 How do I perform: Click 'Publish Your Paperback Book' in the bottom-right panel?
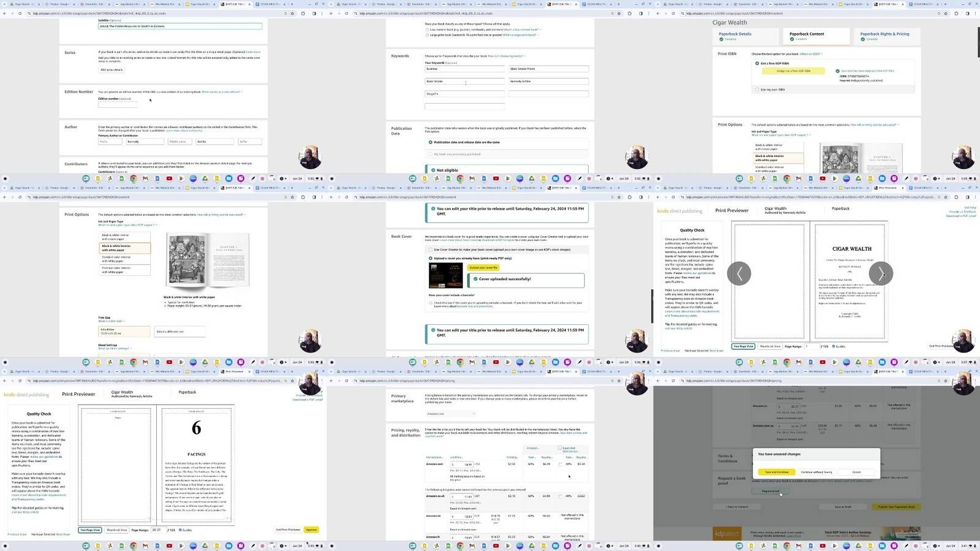point(896,507)
